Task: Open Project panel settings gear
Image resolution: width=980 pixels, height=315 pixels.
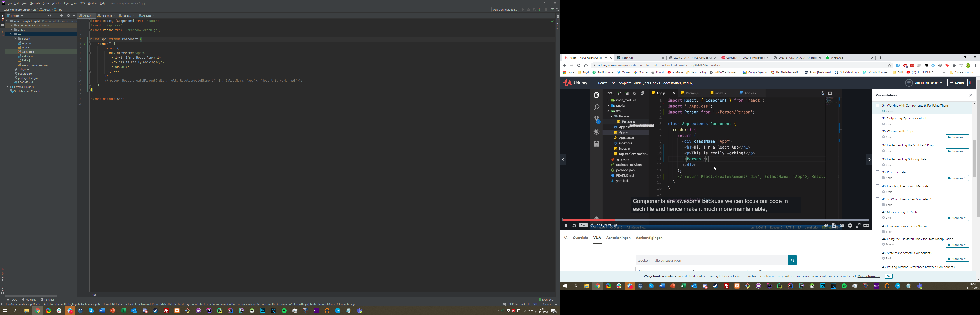Action: [x=68, y=16]
